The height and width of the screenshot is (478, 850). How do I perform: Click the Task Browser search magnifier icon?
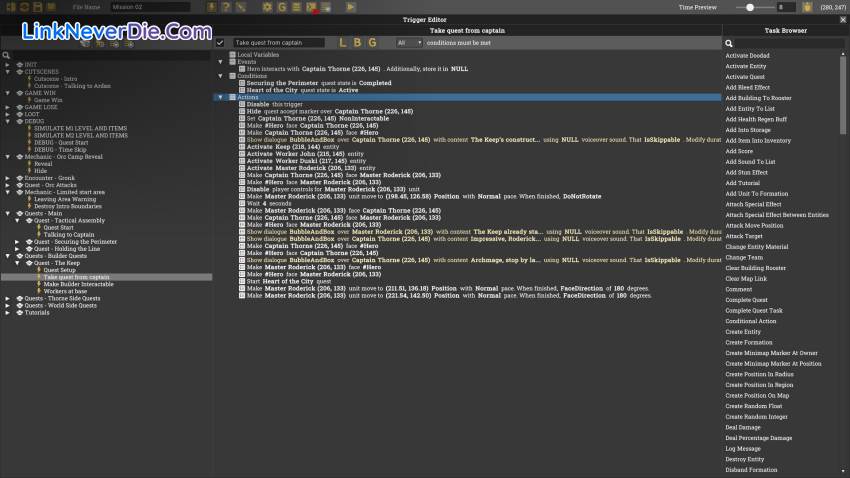730,43
